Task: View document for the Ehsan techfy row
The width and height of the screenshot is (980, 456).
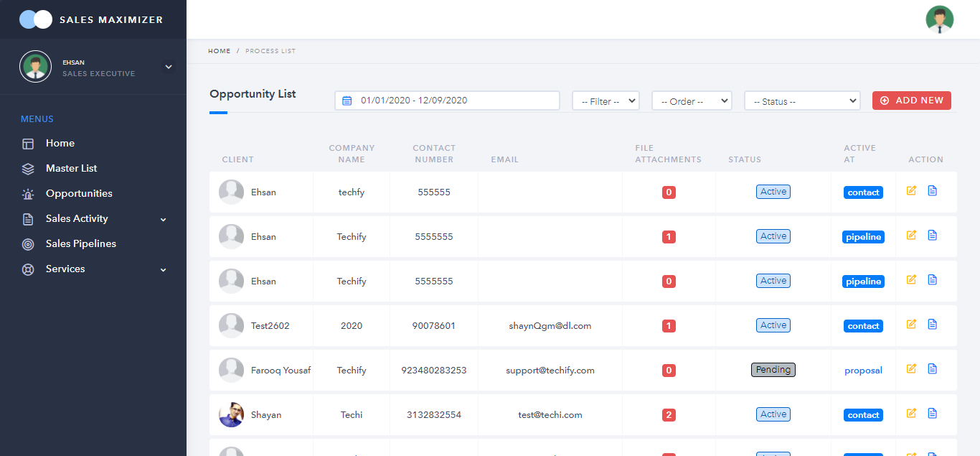Action: click(x=932, y=191)
